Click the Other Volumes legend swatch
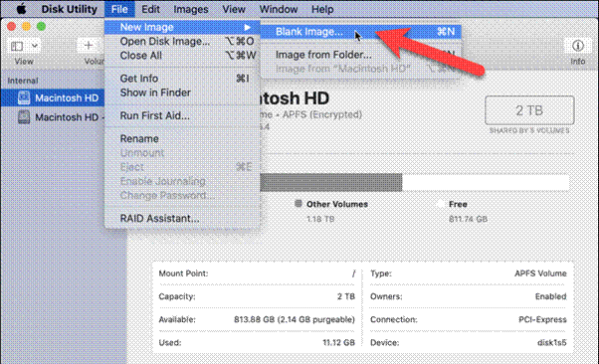 [x=299, y=204]
